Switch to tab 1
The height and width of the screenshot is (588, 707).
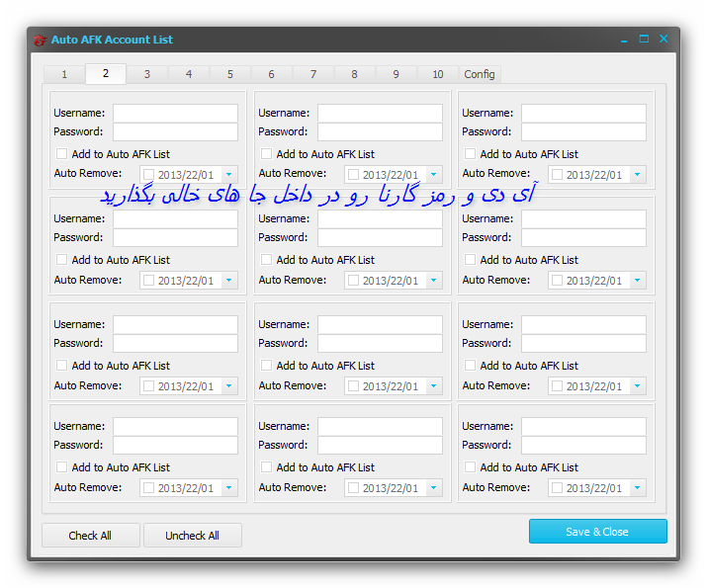coord(64,74)
